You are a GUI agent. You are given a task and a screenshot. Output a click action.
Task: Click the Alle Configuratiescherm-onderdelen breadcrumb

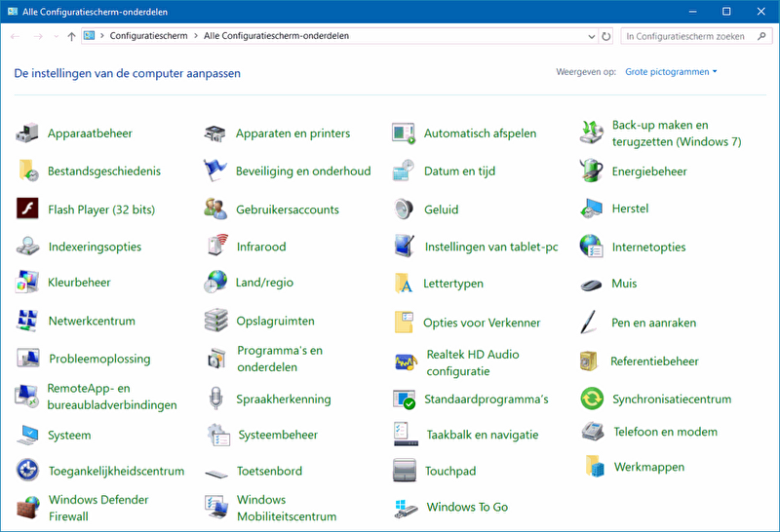tap(276, 36)
